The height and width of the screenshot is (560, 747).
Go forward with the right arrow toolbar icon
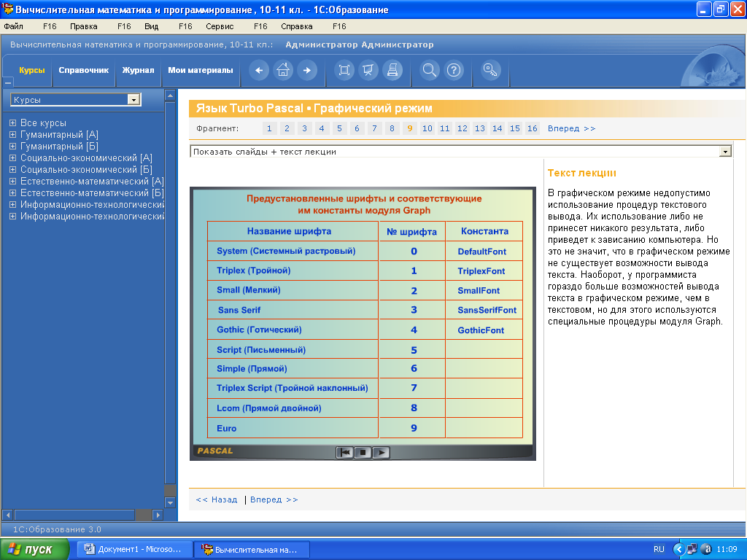(x=307, y=71)
